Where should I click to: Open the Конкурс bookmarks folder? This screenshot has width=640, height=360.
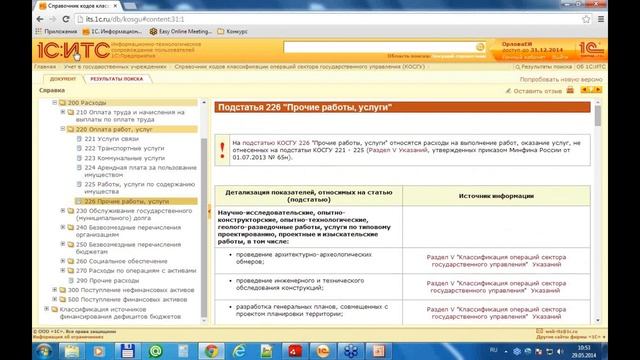[232, 31]
